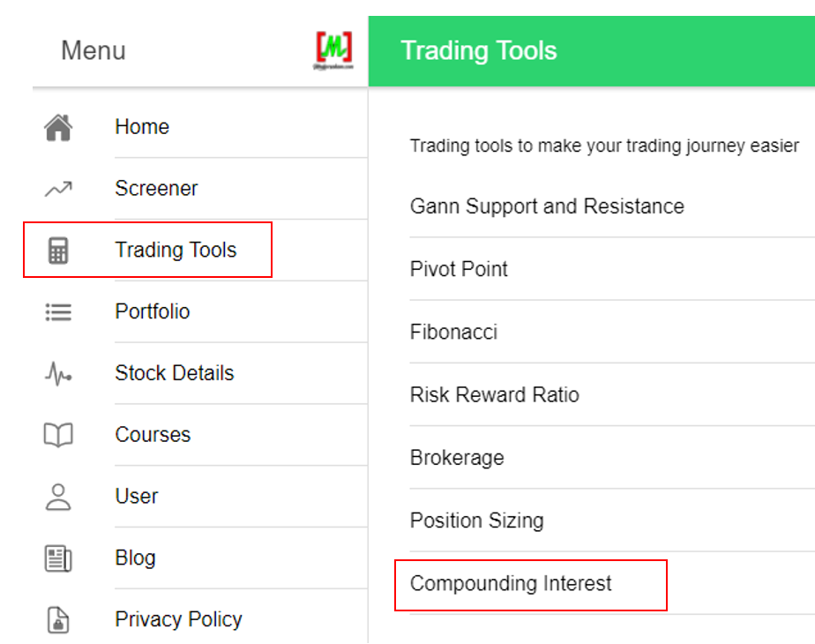Click the Trading Tools calculator icon

point(58,251)
